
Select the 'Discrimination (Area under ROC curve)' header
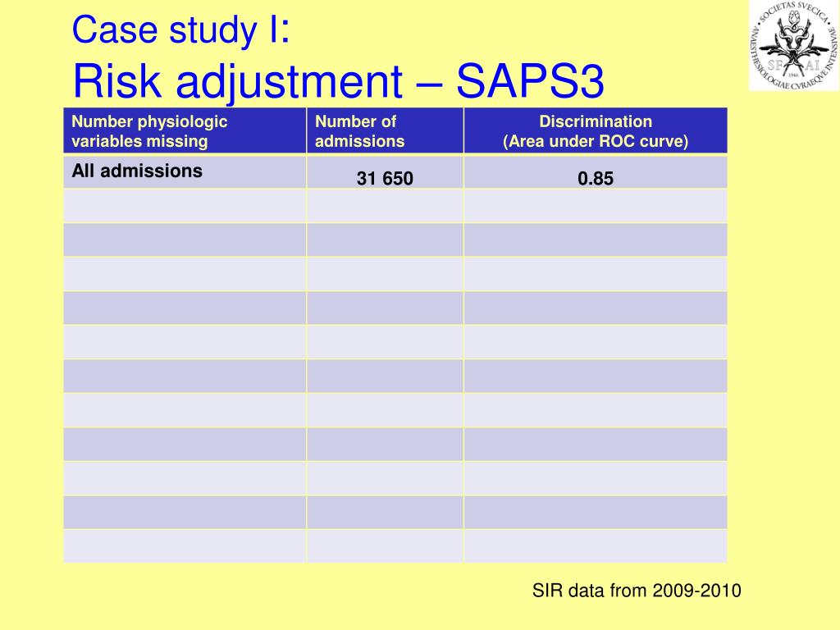[x=596, y=130]
